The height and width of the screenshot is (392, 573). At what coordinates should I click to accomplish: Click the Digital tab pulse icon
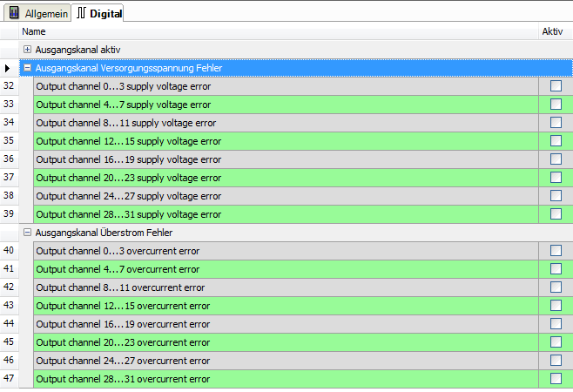tap(81, 13)
